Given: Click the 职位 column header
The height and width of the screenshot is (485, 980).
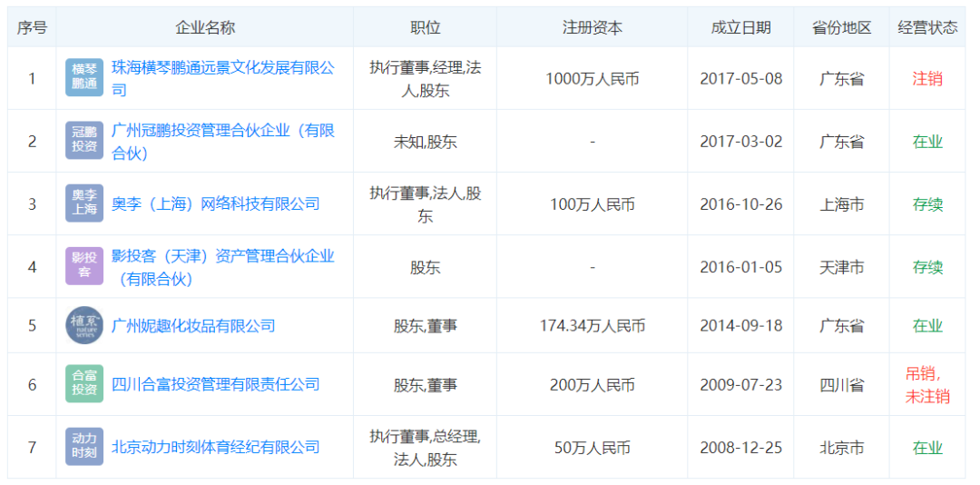Looking at the screenshot, I should coord(425,27).
